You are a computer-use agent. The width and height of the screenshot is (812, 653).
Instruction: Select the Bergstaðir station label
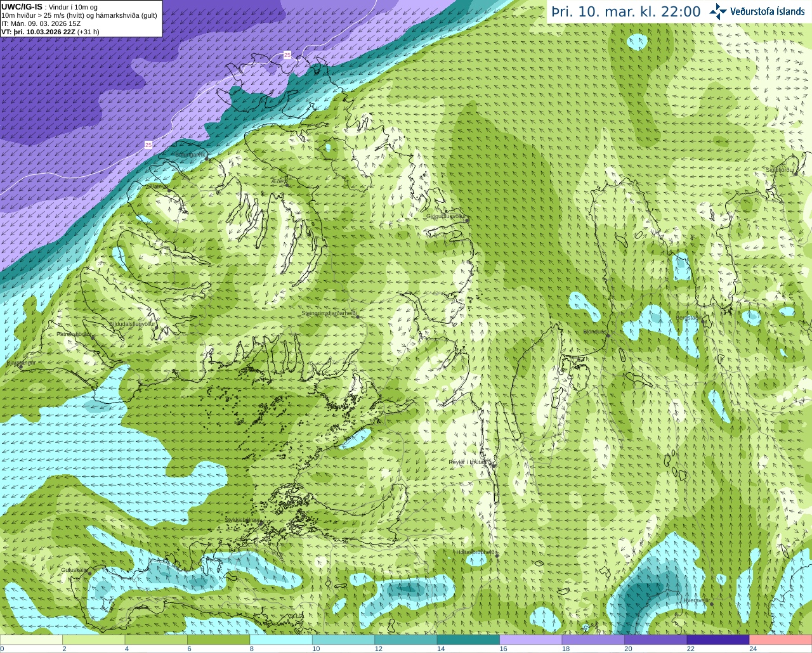click(687, 317)
